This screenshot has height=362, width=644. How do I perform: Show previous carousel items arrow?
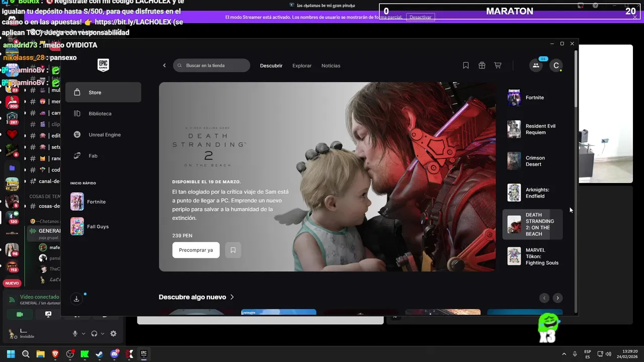[544, 298]
